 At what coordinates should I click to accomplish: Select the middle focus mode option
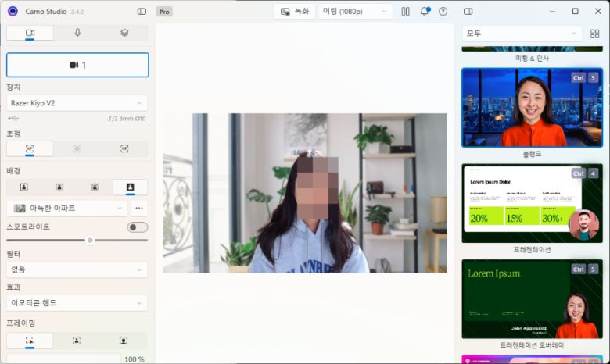[x=77, y=148]
